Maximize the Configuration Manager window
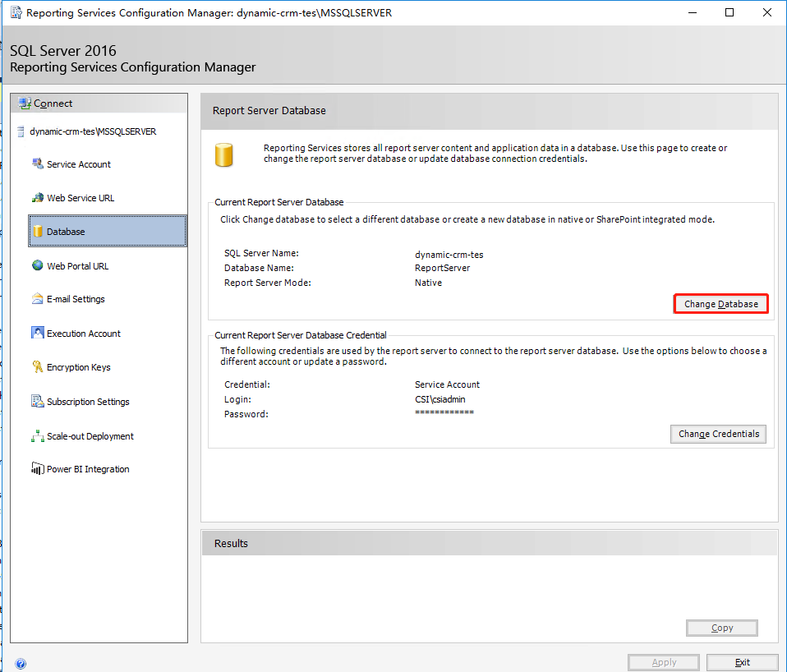 pos(729,12)
